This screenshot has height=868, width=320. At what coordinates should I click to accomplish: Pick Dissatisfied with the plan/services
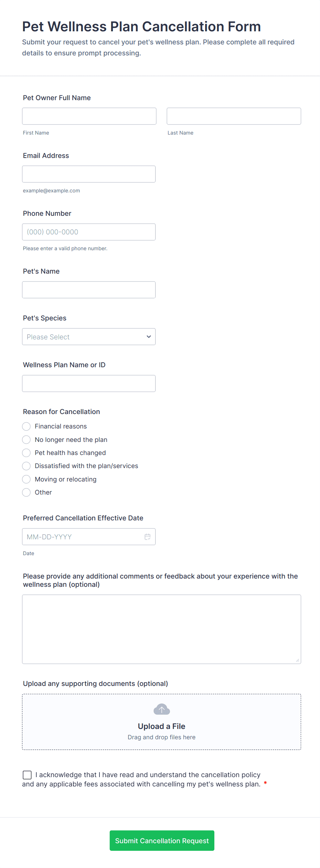pos(26,466)
